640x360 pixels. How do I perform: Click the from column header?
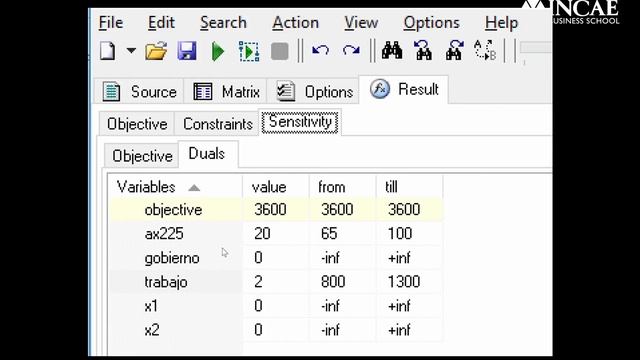tap(342, 187)
